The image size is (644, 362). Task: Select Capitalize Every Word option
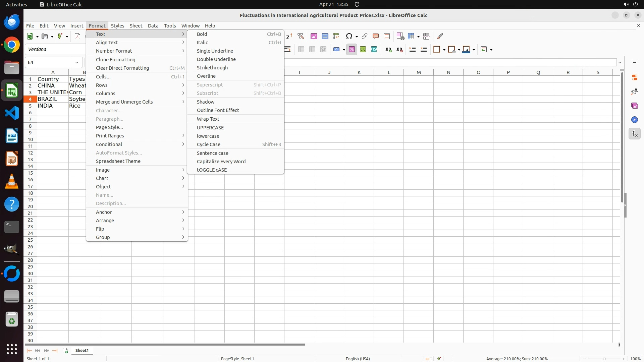point(221,162)
